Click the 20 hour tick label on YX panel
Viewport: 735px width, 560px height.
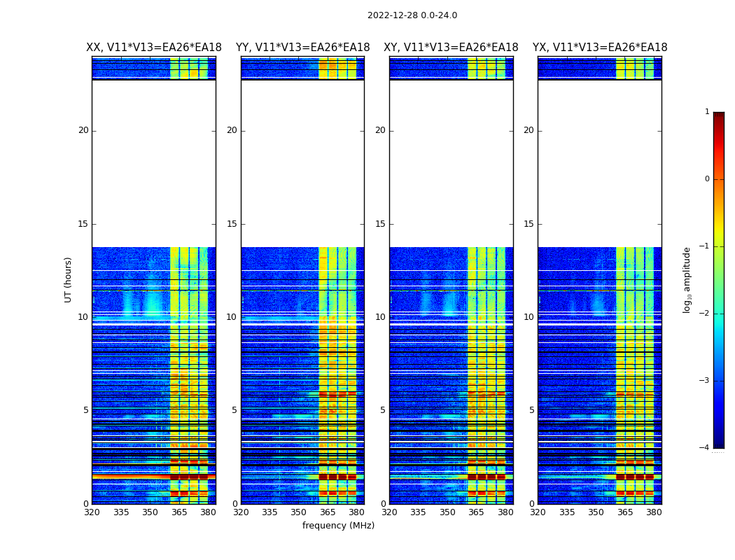tap(529, 130)
